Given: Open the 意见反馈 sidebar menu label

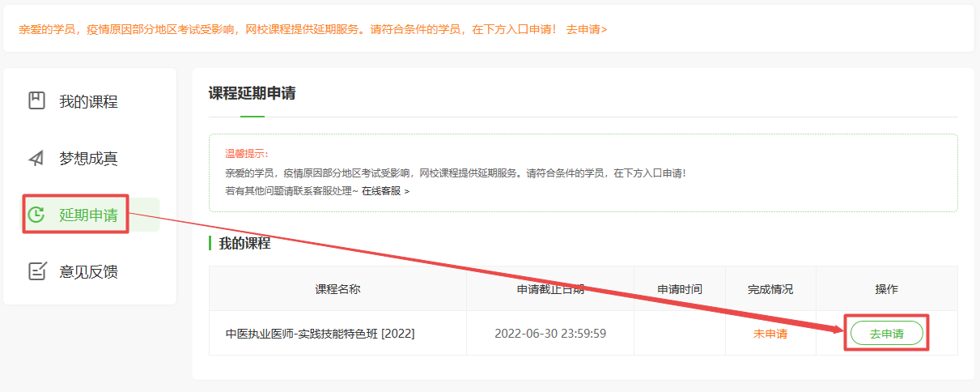Looking at the screenshot, I should [x=88, y=271].
